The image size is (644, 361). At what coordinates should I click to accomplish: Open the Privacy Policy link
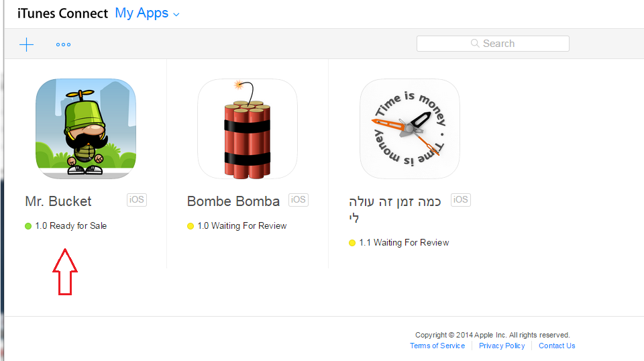502,346
